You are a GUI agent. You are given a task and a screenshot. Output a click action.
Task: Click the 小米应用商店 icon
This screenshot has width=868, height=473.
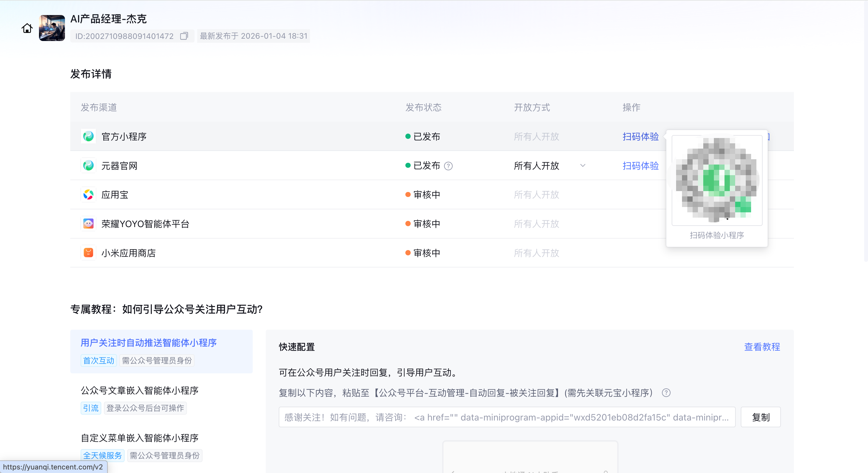(88, 253)
